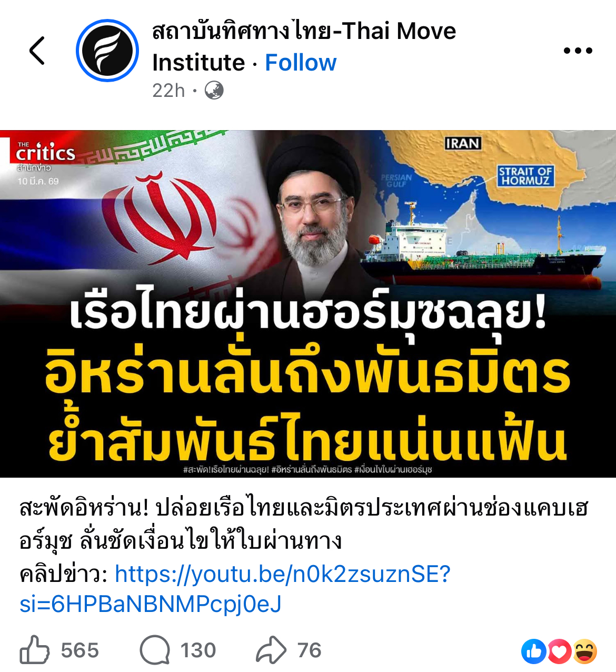Screen dimensions: 616x672
Task: View the laughing haha reaction emoji
Action: click(585, 651)
